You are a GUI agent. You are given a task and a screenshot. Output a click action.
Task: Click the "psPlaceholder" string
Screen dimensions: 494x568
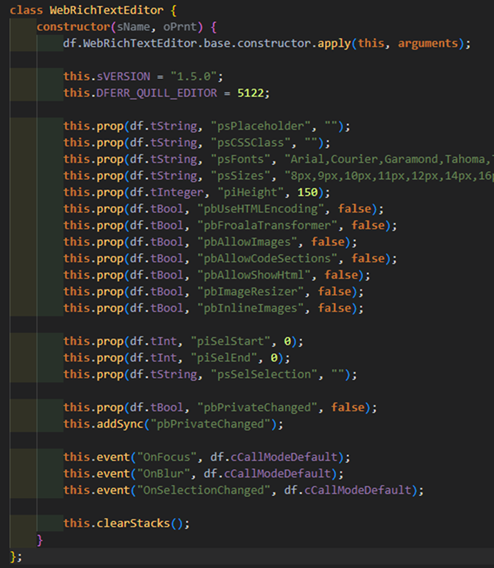[x=260, y=126]
